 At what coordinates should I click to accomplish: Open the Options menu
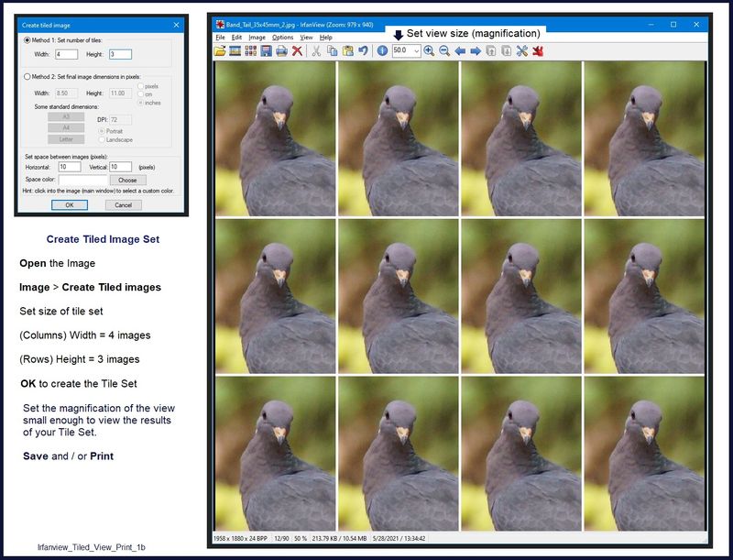point(282,38)
